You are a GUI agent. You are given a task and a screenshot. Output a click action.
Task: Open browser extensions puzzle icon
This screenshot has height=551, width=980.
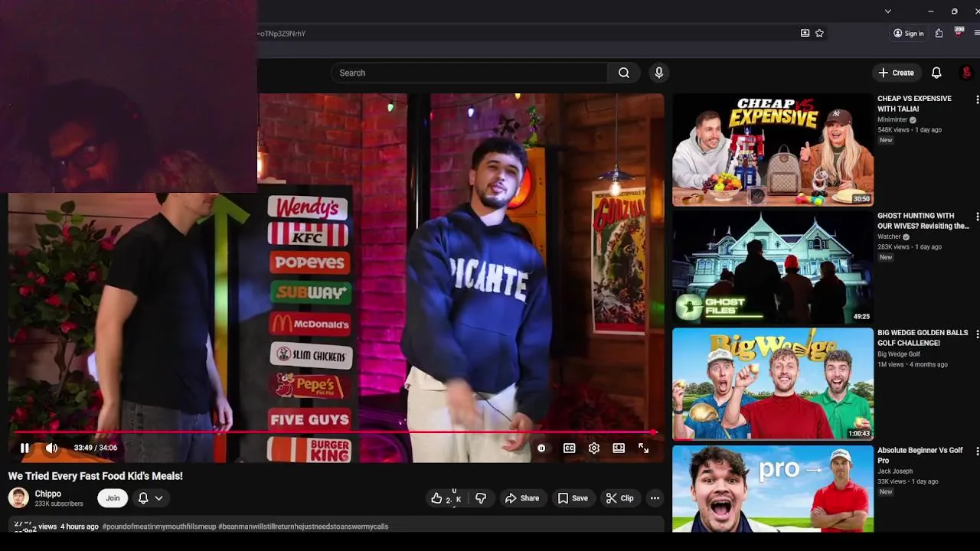(939, 34)
